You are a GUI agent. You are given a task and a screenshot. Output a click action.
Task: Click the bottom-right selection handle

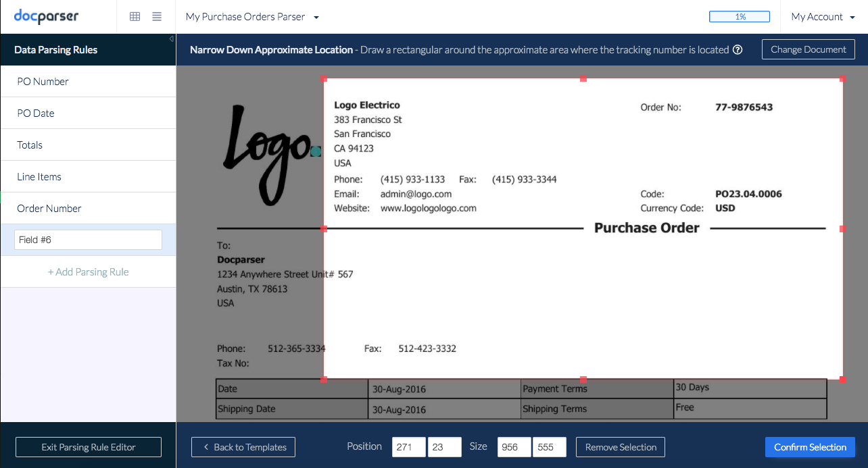coord(842,380)
